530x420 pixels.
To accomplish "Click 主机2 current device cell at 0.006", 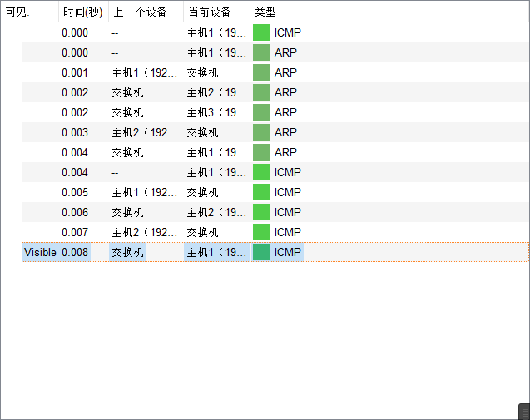I will point(216,212).
